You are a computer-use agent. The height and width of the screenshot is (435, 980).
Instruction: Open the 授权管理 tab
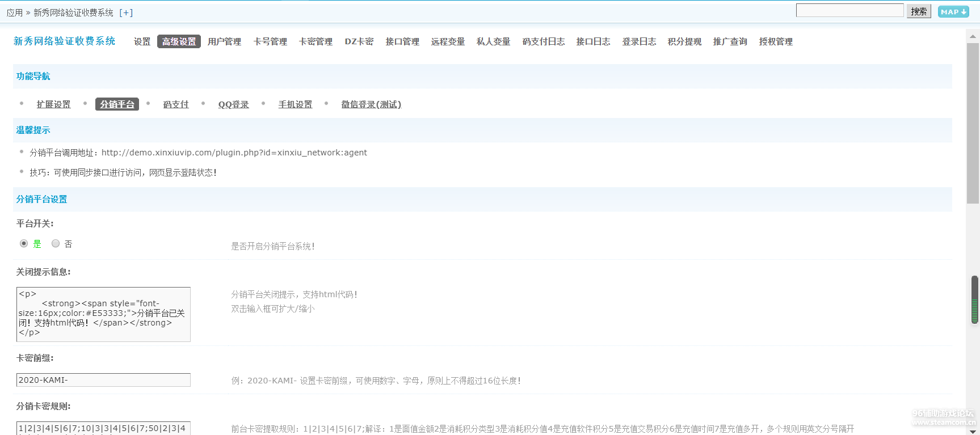point(776,41)
